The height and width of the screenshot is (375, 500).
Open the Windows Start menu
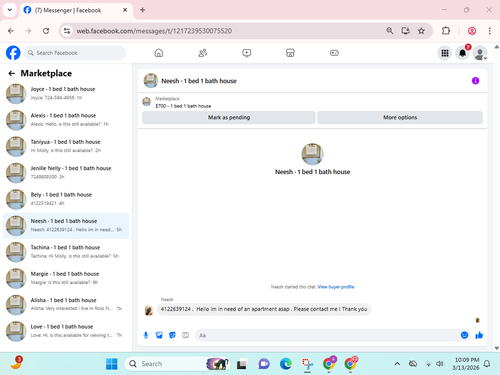112,364
